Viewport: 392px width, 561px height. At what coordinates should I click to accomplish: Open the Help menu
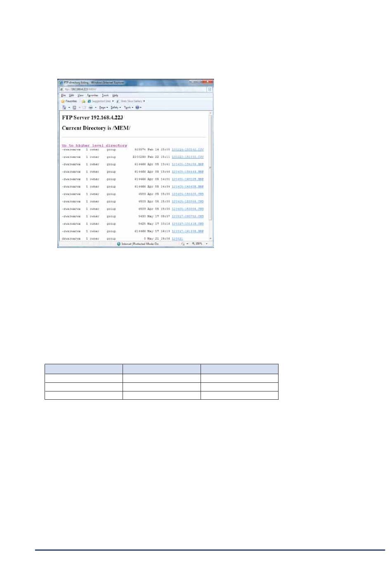pos(115,95)
